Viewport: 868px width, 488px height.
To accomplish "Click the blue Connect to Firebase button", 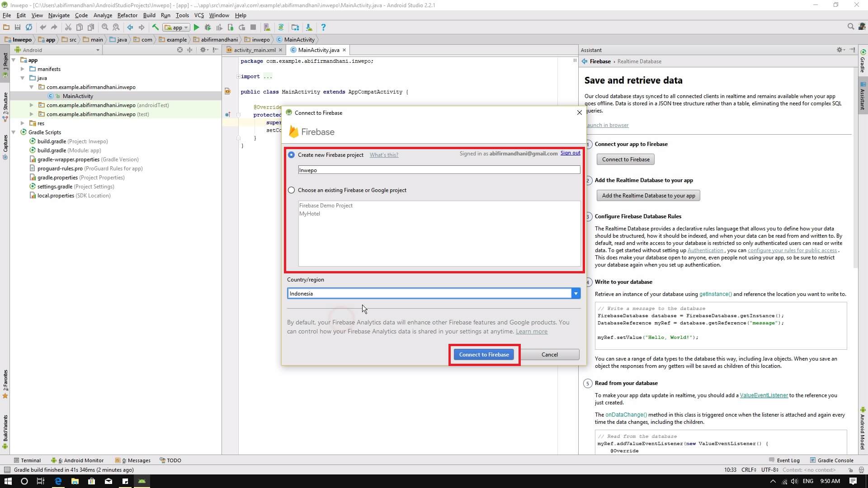I will coord(484,355).
